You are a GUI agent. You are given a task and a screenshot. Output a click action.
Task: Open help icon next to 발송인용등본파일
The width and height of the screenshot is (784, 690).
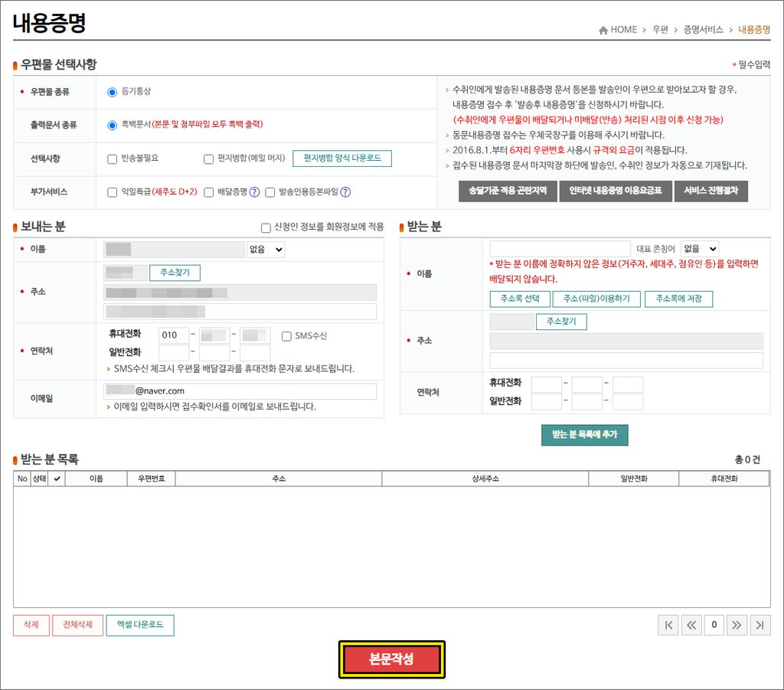pyautogui.click(x=345, y=192)
